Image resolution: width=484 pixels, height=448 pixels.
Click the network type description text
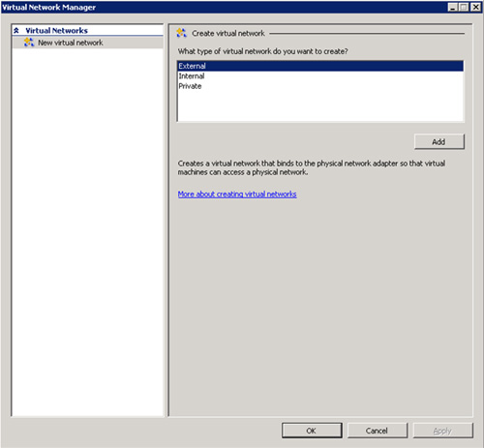(312, 167)
